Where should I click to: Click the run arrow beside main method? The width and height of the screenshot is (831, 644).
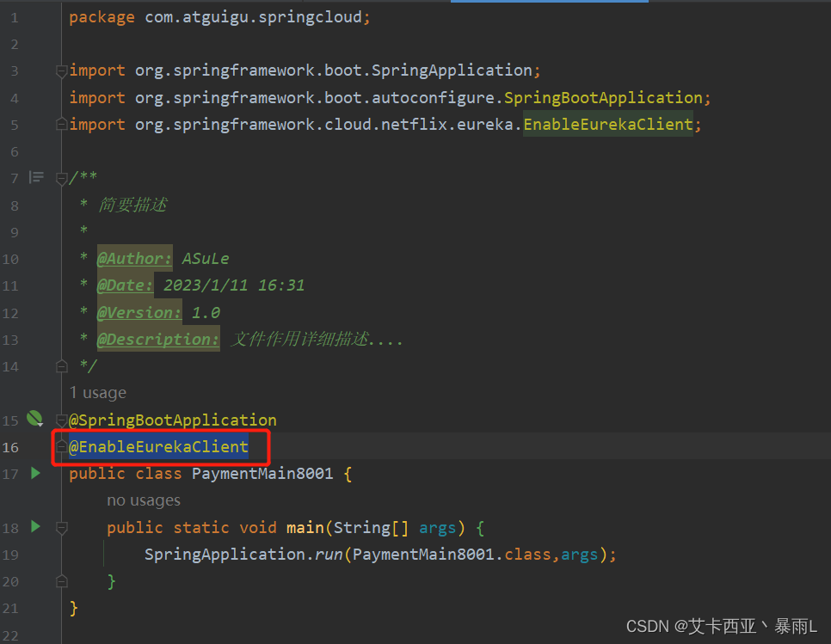(35, 526)
